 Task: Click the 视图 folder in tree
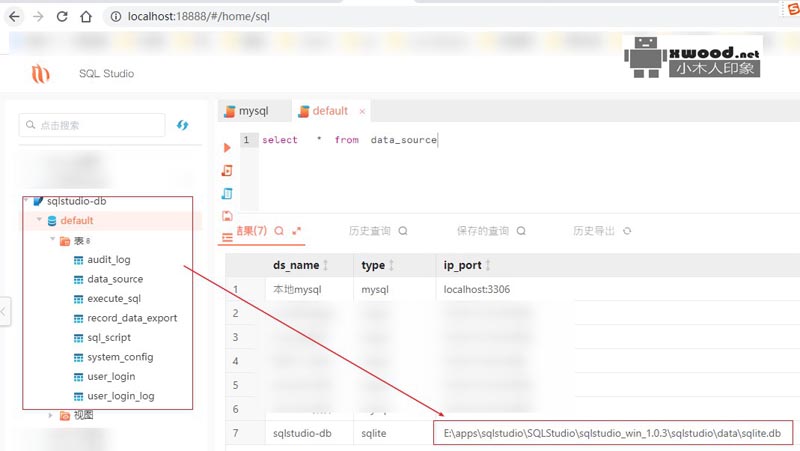84,415
